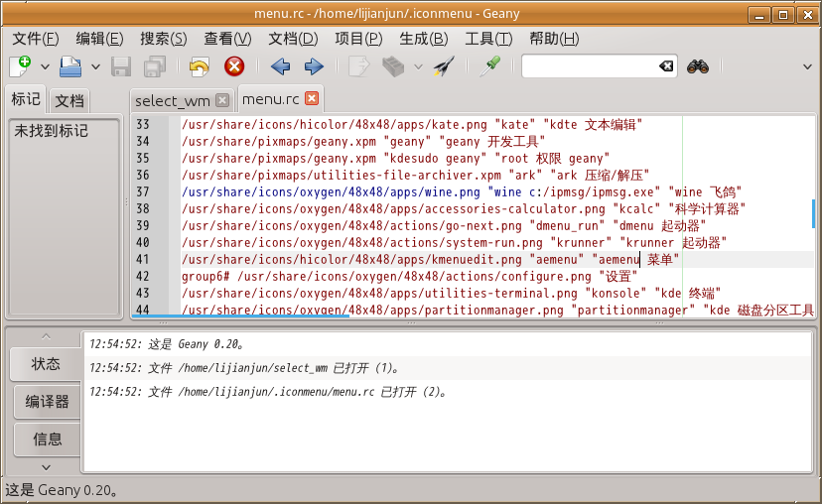
Task: Click the select_wm opened log message
Action: [244, 368]
